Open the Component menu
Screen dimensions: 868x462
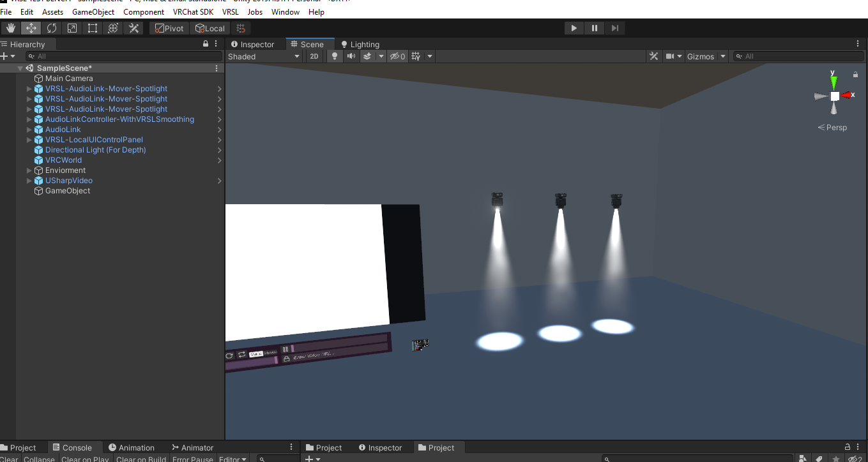pos(144,12)
